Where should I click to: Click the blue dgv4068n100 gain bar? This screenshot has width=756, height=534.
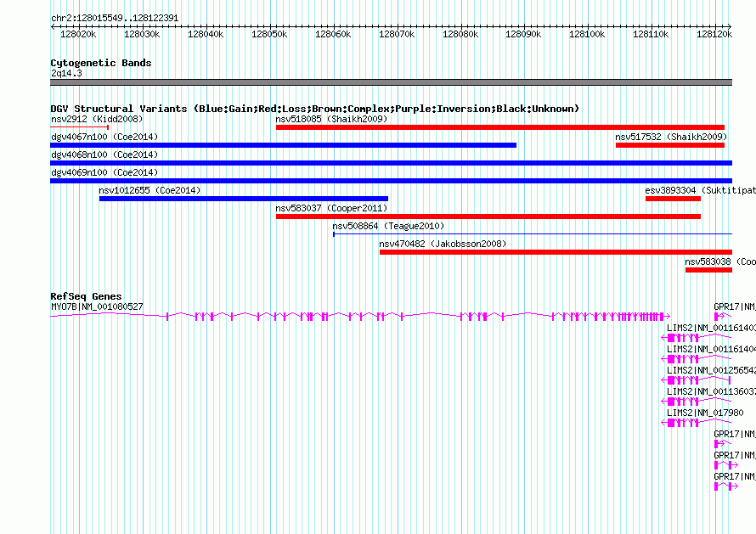click(x=391, y=163)
